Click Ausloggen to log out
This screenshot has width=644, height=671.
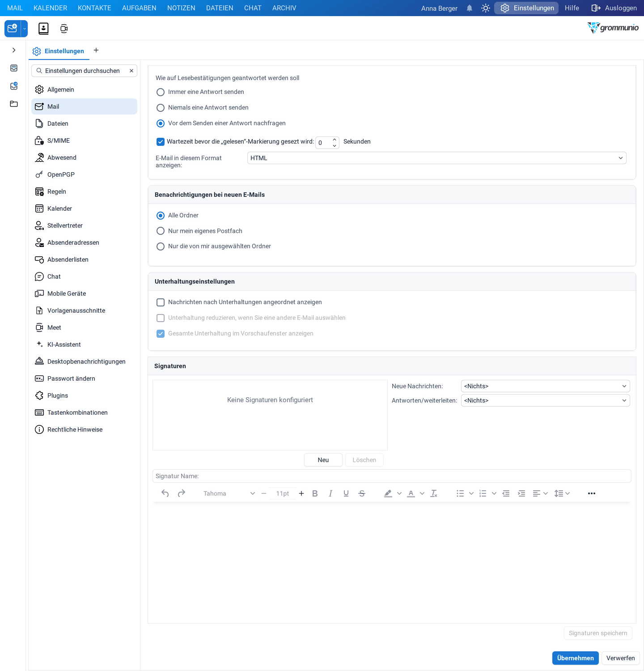[x=614, y=8]
